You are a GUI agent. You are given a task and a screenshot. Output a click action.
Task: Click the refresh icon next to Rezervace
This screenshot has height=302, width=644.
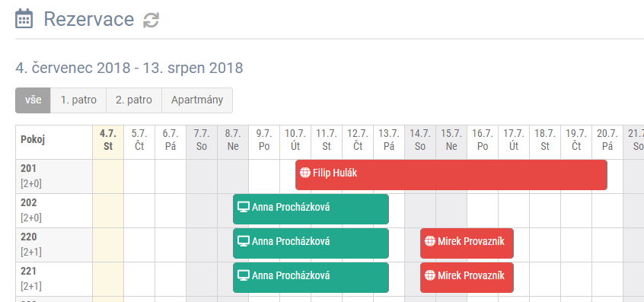pyautogui.click(x=151, y=20)
